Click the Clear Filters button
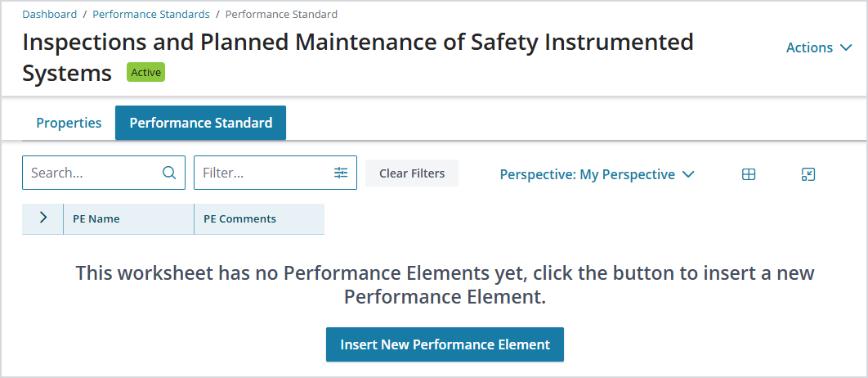This screenshot has height=378, width=868. coord(412,173)
